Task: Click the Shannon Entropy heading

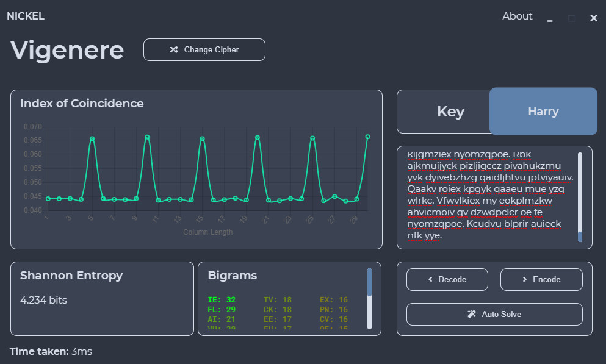Action: tap(71, 276)
